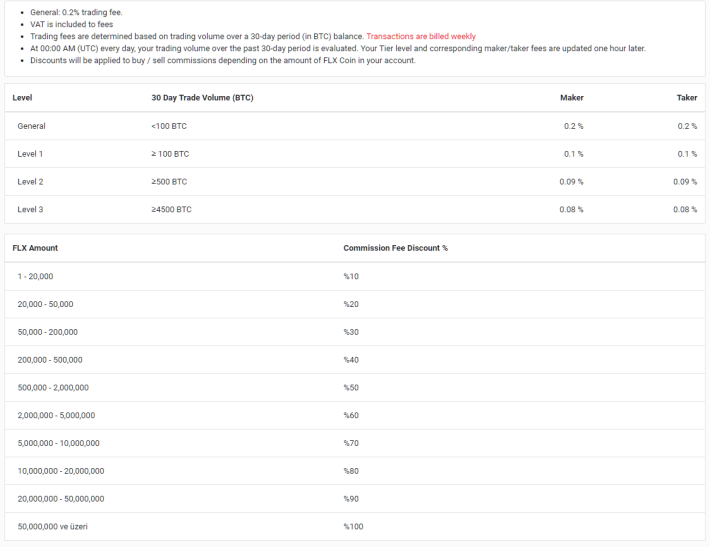Select the 50,000,000 ve üzeri row
710x547 pixels.
coord(355,527)
